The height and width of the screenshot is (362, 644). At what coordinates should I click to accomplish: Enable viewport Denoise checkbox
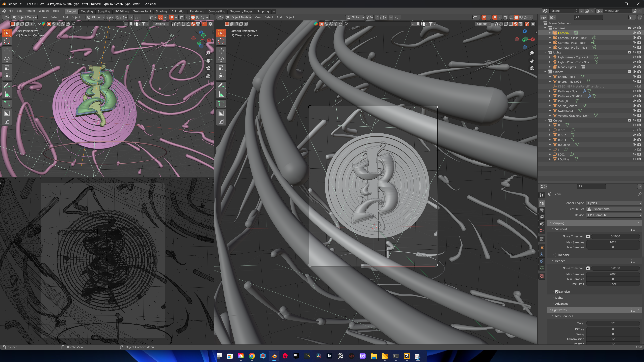pyautogui.click(x=557, y=255)
